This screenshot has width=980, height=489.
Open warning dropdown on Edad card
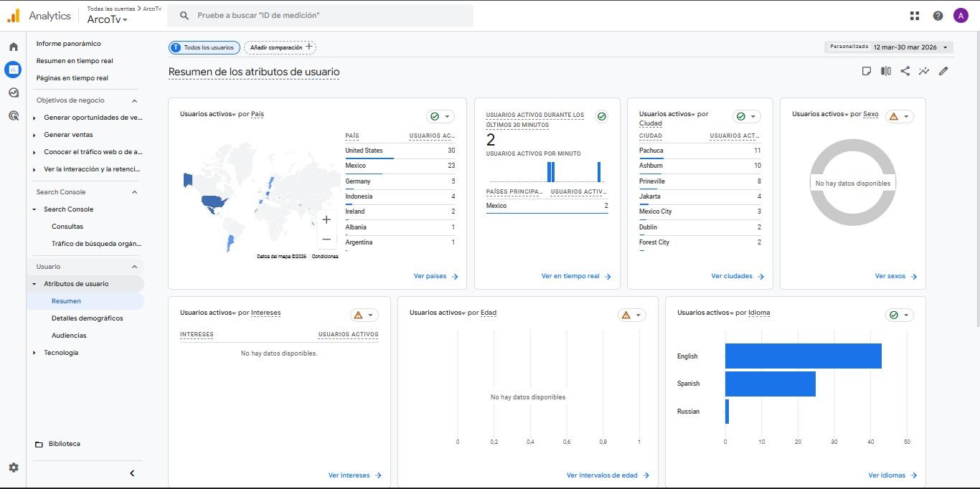pyautogui.click(x=632, y=315)
